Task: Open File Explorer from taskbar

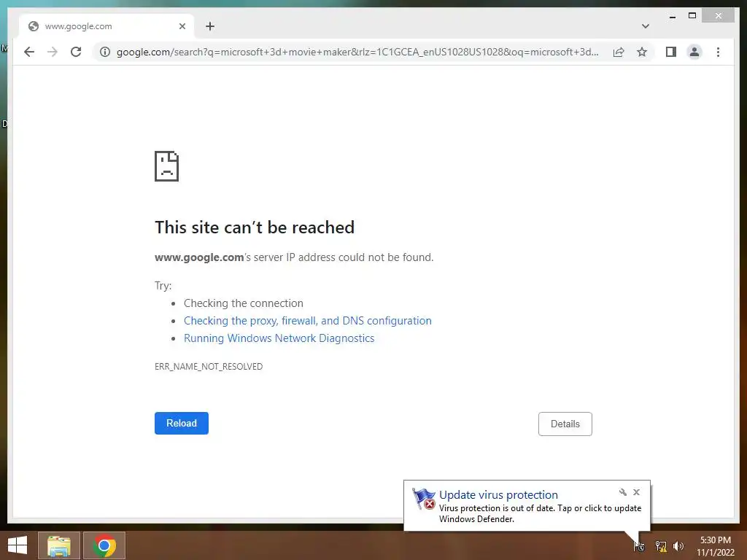Action: pos(59,545)
